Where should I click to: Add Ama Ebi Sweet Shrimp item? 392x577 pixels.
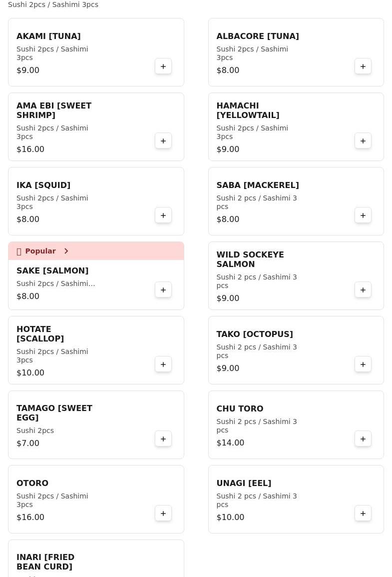(163, 141)
